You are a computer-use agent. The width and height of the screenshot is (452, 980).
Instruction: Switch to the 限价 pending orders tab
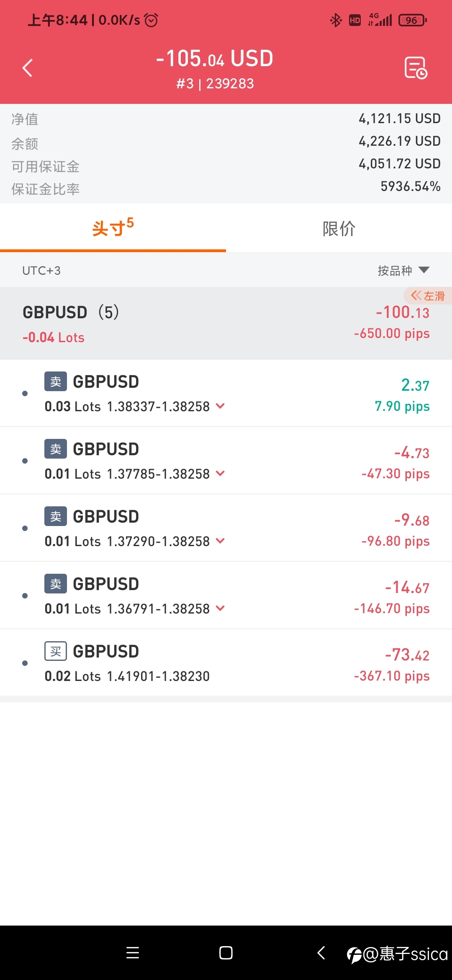pos(339,229)
